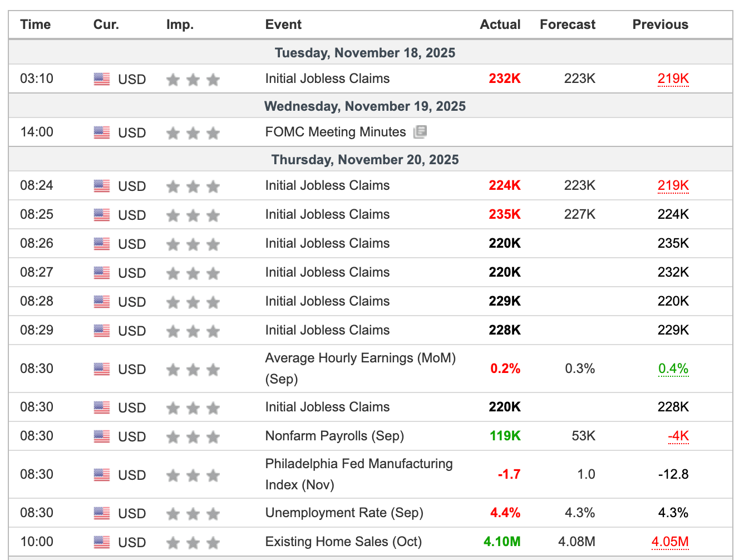Click the importance stars for Philadelphia Fed Manufacturing Index

click(193, 475)
